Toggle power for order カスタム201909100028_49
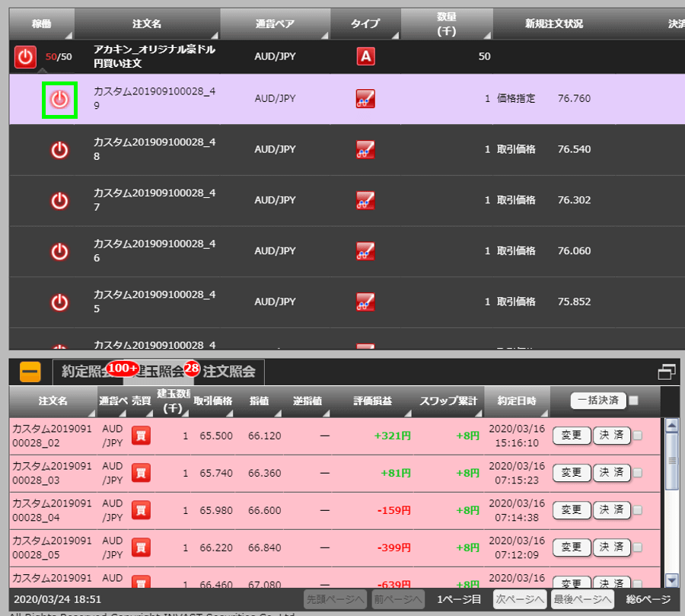 pos(59,100)
